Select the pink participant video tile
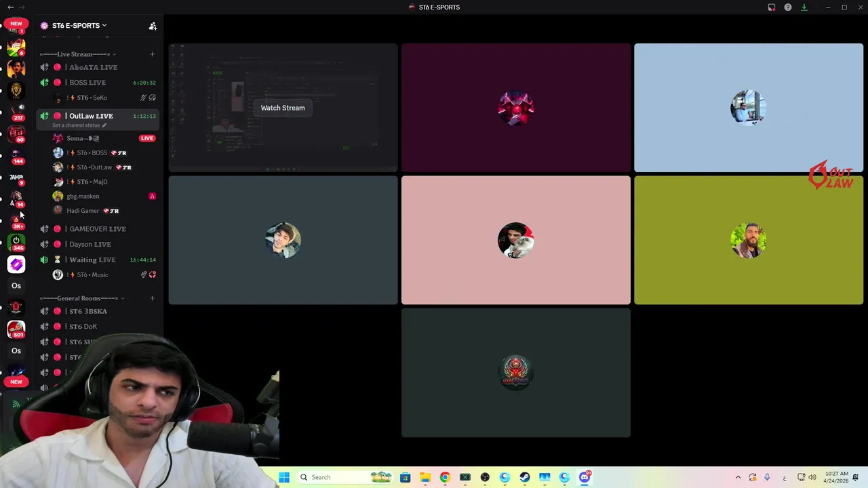Viewport: 868px width, 488px height. click(x=516, y=240)
